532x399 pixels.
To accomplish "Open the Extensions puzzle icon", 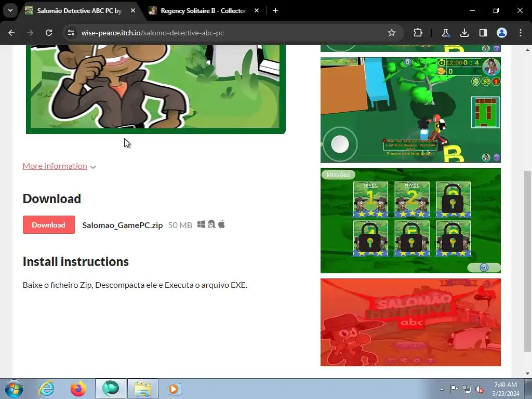I will [418, 33].
